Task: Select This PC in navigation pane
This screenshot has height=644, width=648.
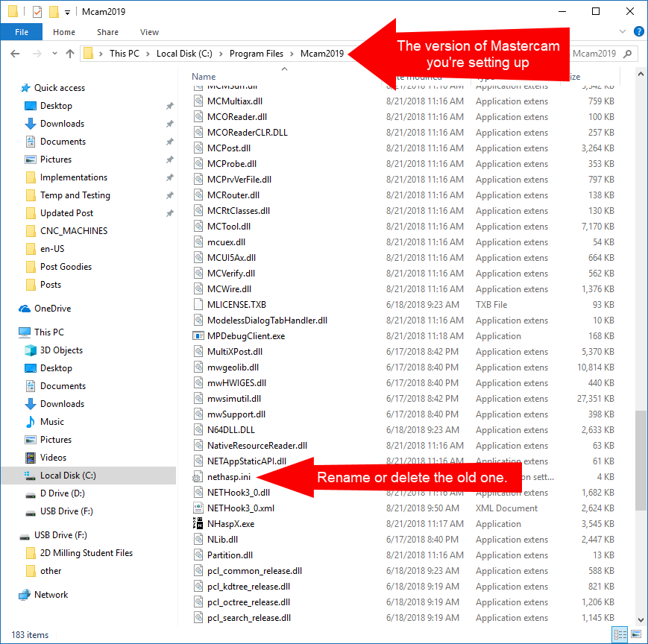Action: (49, 332)
